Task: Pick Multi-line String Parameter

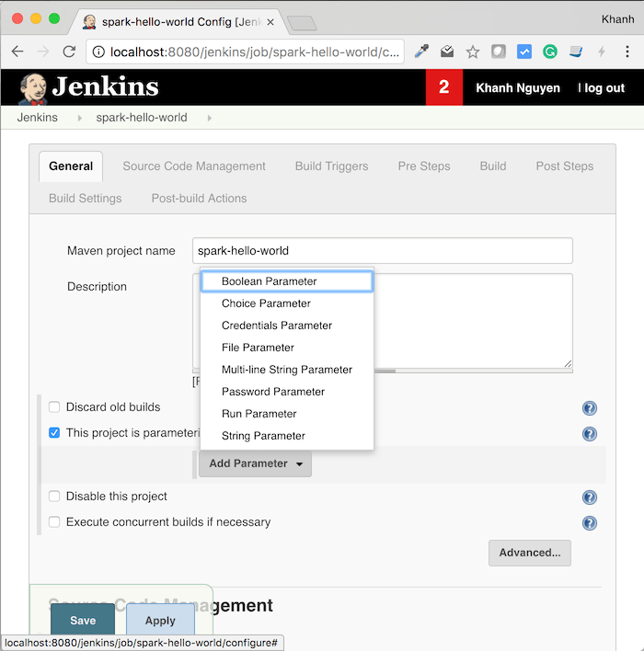Action: 287,370
